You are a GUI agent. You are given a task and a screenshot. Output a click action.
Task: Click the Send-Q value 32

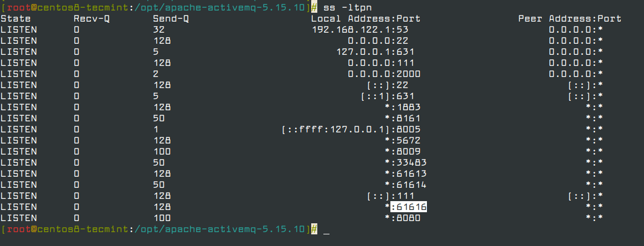159,29
